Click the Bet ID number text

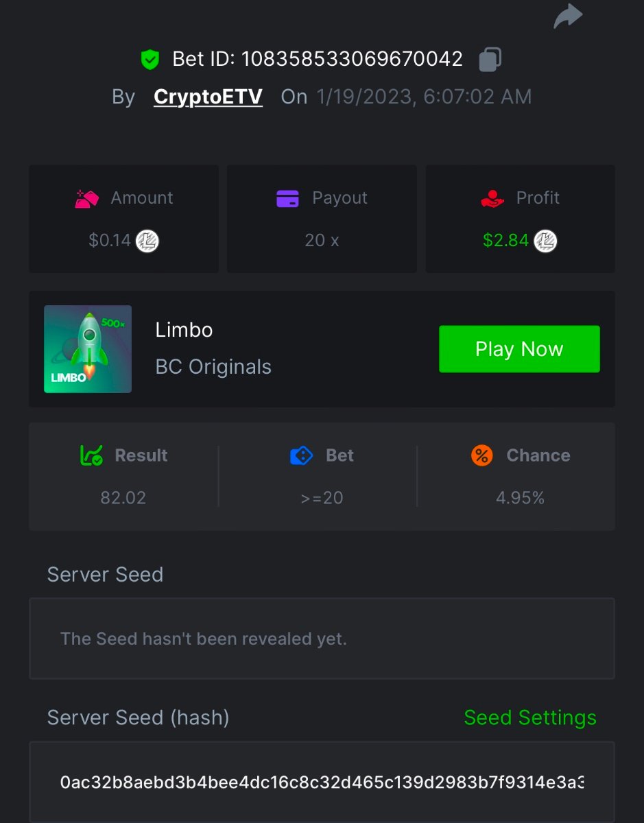[x=352, y=59]
